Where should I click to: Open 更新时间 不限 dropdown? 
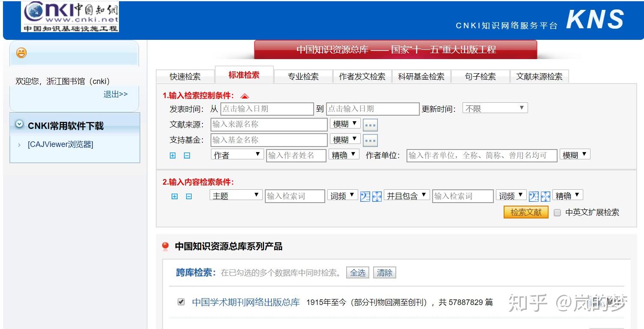(x=495, y=108)
